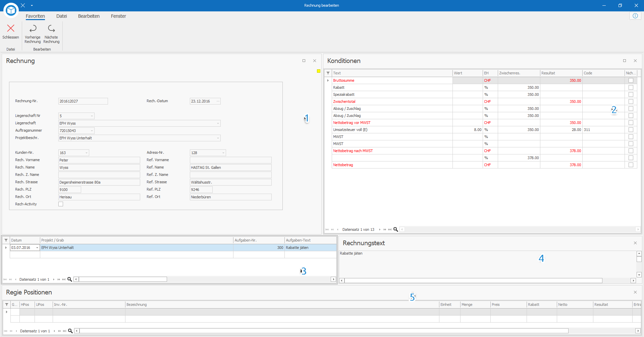Image resolution: width=644 pixels, height=337 pixels.
Task: Switch to the Favoriten ribbon tab
Action: tap(35, 16)
